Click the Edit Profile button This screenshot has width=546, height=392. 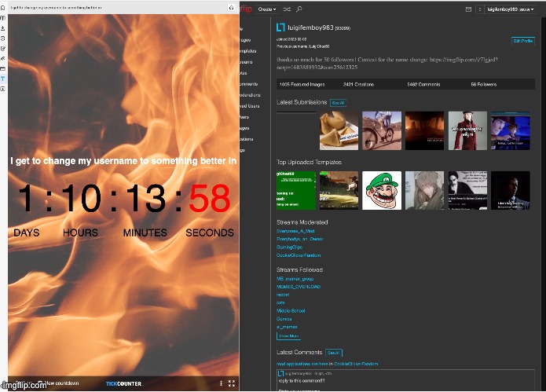pyautogui.click(x=523, y=41)
